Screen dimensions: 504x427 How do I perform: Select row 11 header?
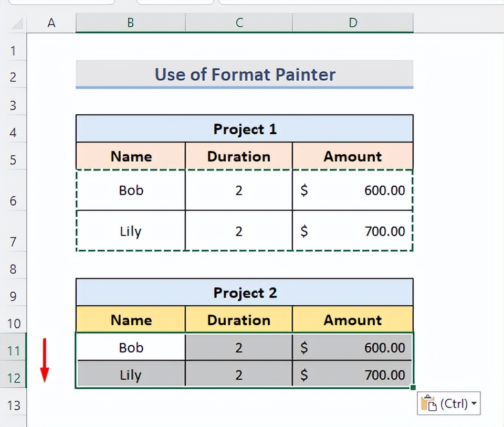(13, 347)
